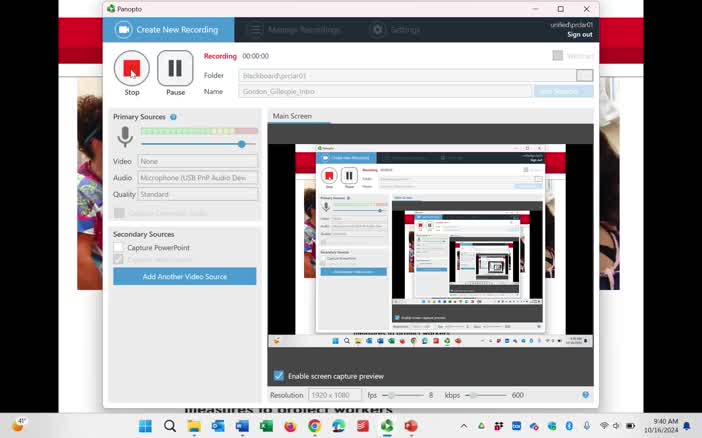
Task: Expand the Quality dropdown
Action: pos(197,195)
